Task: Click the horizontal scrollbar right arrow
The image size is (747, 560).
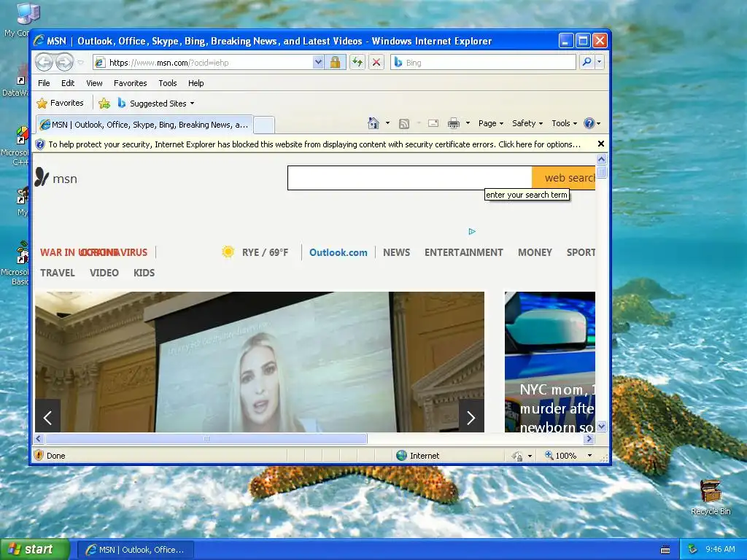Action: 589,438
